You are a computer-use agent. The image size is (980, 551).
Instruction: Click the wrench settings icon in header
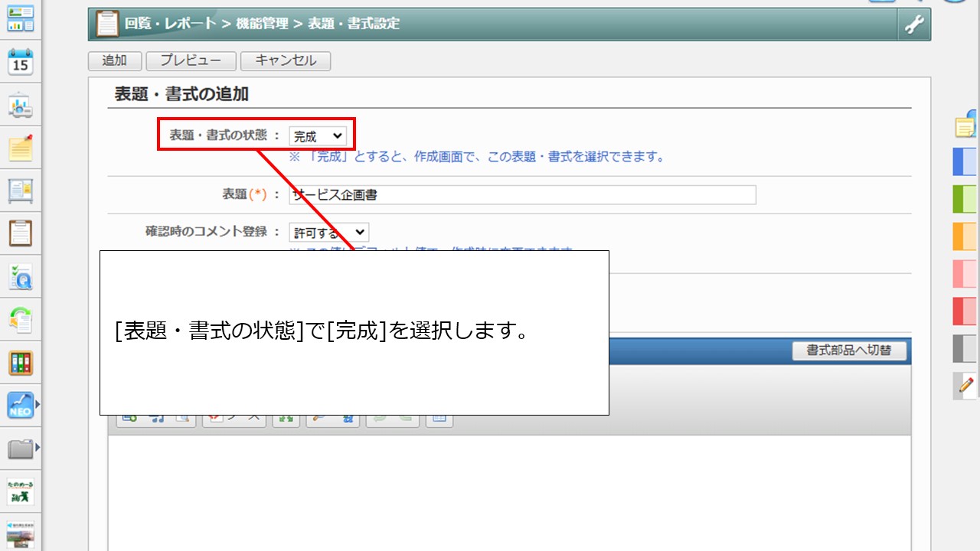tap(914, 24)
